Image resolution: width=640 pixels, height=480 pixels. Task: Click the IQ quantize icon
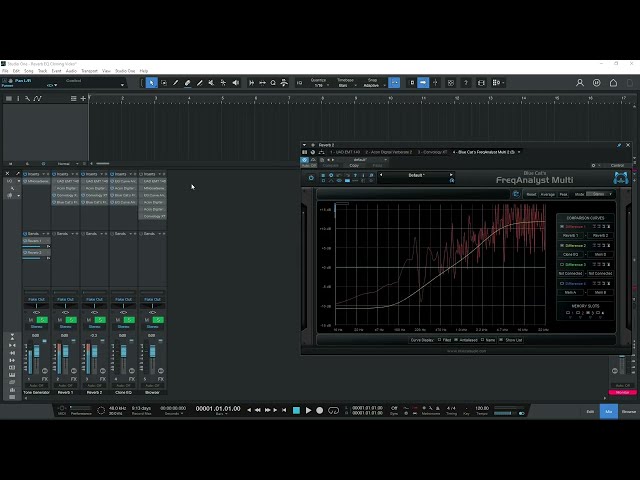tap(299, 83)
